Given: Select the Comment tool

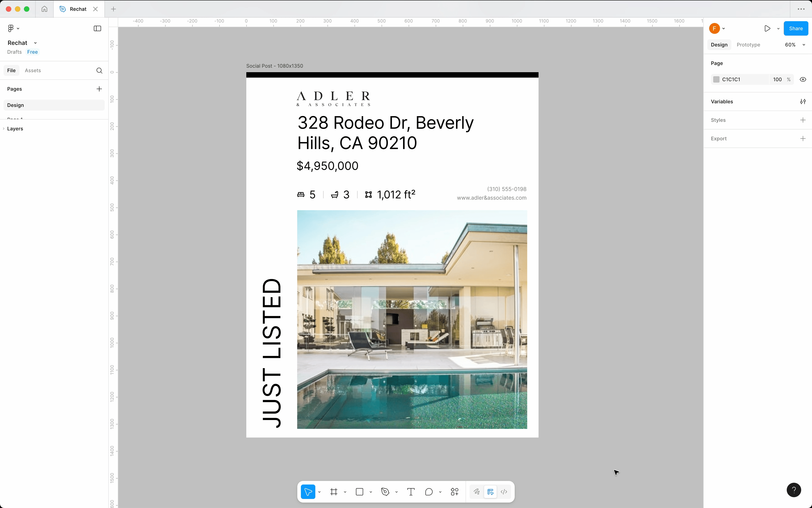Looking at the screenshot, I should point(429,492).
